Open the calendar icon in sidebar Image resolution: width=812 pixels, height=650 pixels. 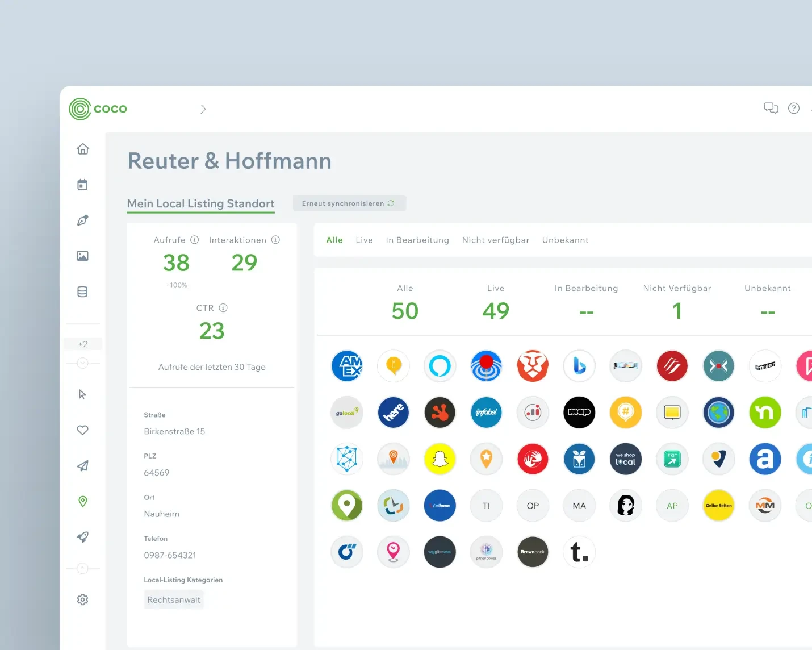coord(83,185)
